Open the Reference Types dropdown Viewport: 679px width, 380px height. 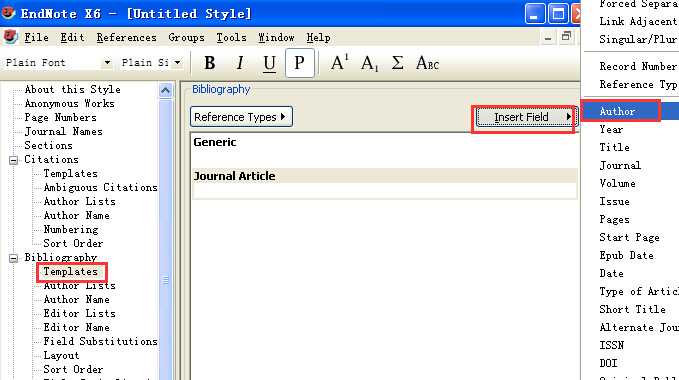[x=241, y=117]
